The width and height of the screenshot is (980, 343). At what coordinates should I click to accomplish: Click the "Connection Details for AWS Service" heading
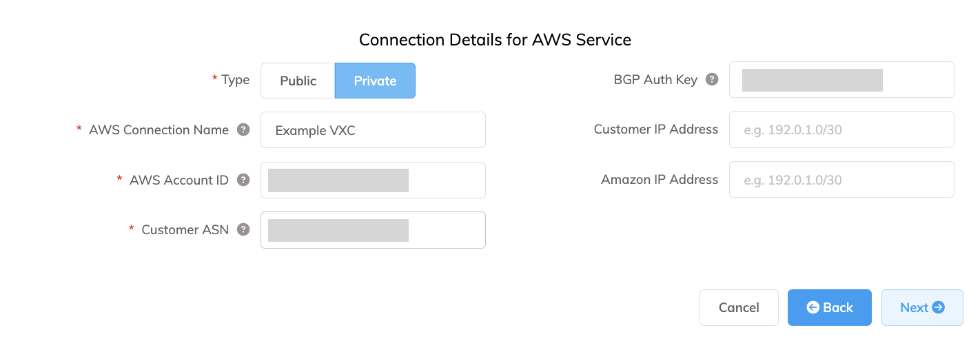pyautogui.click(x=495, y=39)
